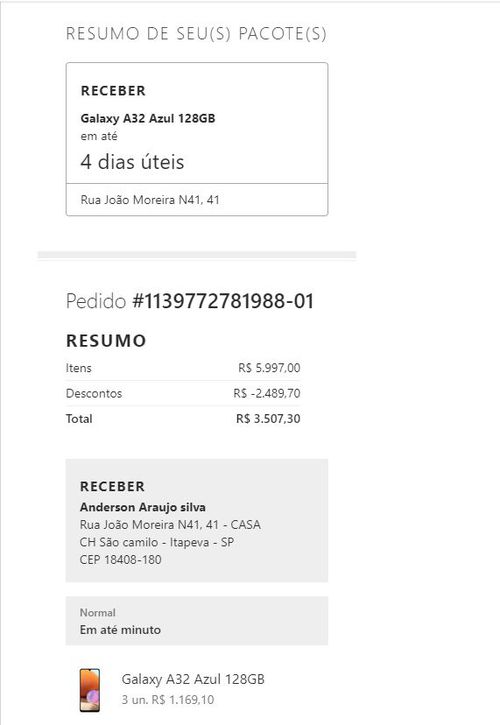Screen dimensions: 500x725
Task: Click the RESUMO DE SEU(S) PACOTE(S) heading
Action: [196, 34]
